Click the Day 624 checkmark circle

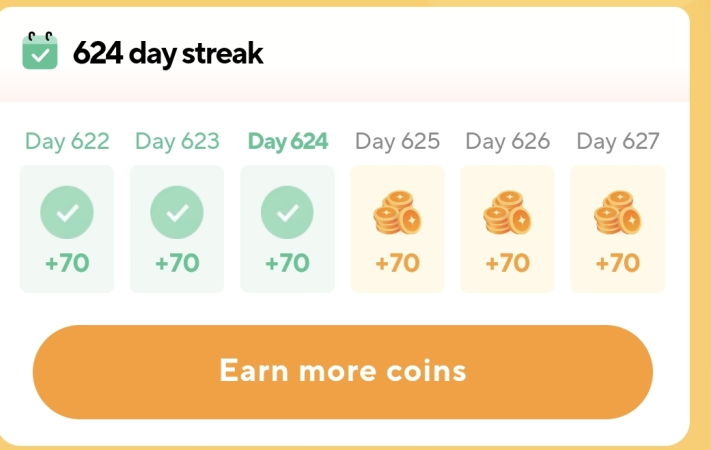(x=287, y=212)
